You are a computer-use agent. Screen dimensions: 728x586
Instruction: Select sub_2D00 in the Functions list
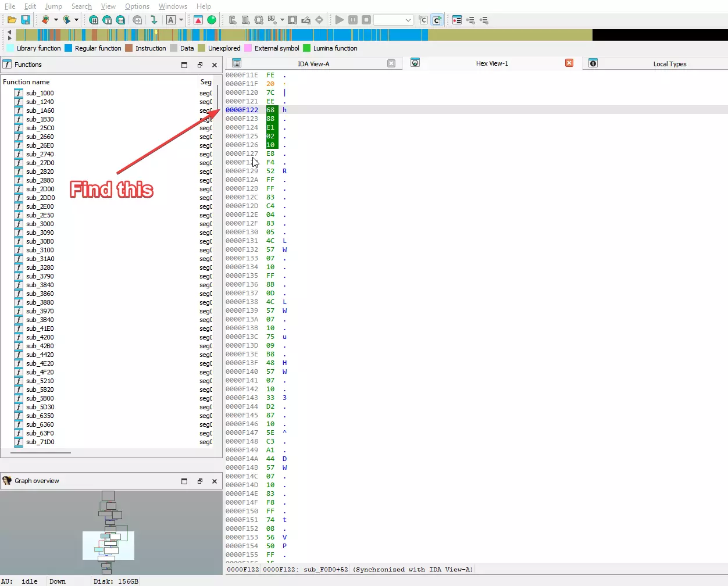40,189
